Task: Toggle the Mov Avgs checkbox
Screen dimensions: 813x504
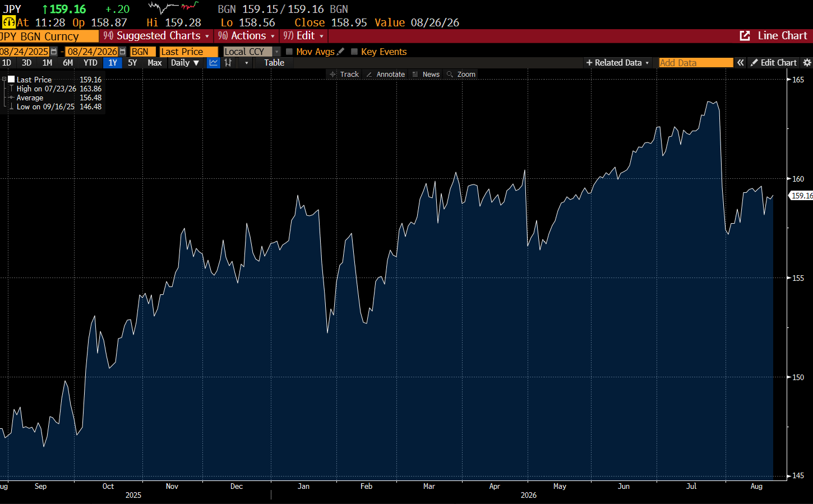Action: click(289, 52)
